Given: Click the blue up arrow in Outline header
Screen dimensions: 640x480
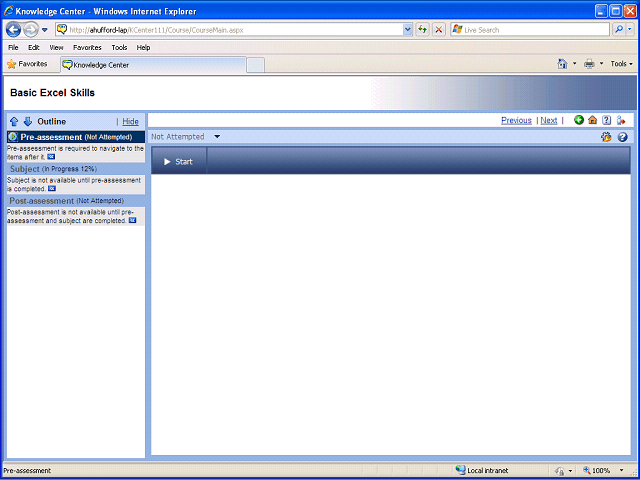Looking at the screenshot, I should 14,121.
